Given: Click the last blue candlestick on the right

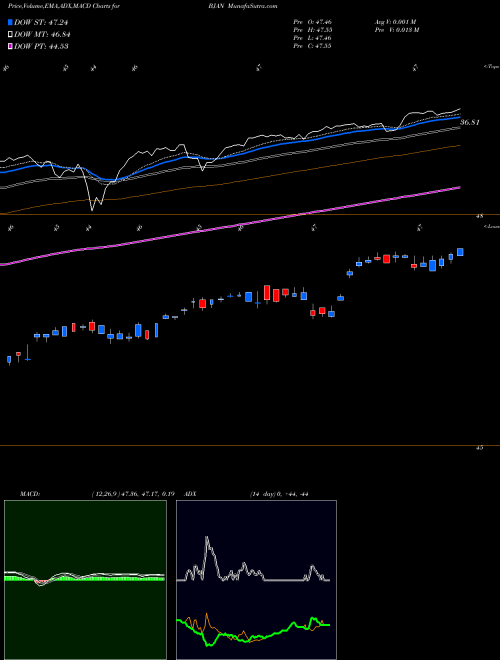Looking at the screenshot, I should (x=460, y=252).
